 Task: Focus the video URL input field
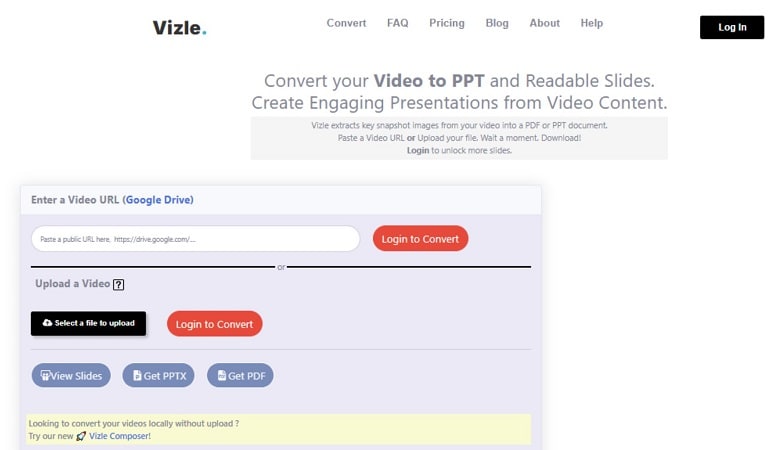point(195,239)
